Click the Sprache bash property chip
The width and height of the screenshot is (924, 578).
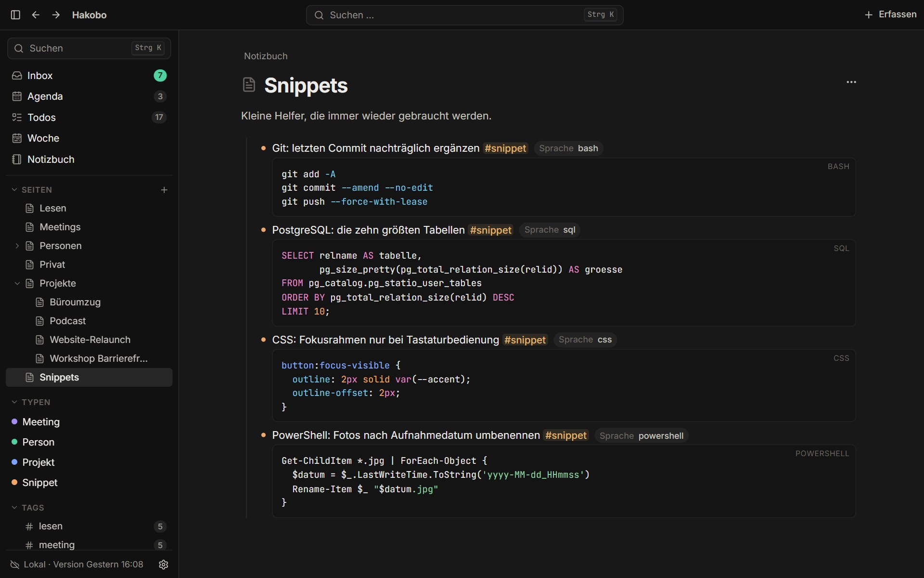[x=568, y=148]
